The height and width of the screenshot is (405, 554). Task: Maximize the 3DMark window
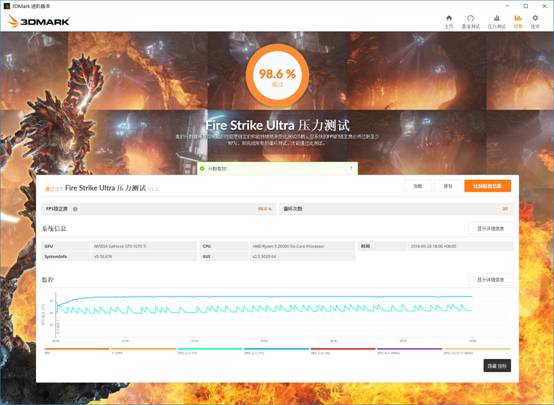526,6
